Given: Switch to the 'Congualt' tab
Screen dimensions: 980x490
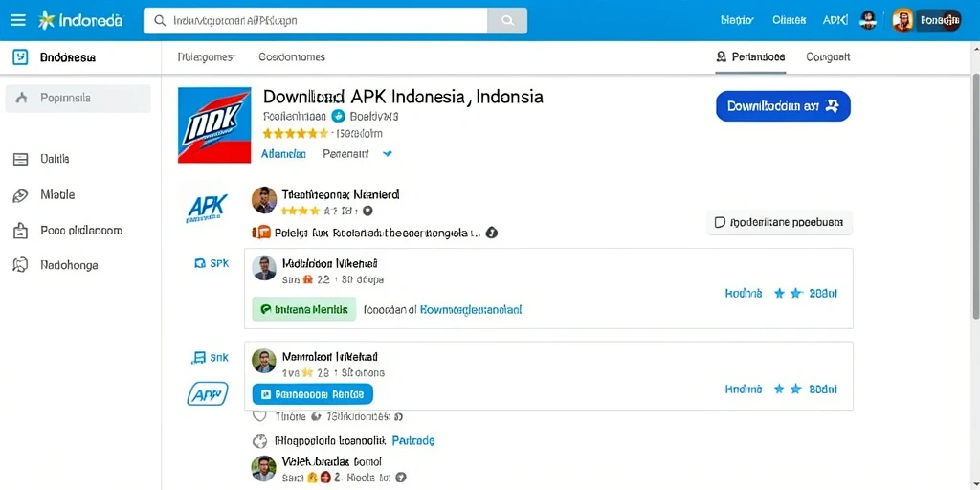Looking at the screenshot, I should (828, 56).
